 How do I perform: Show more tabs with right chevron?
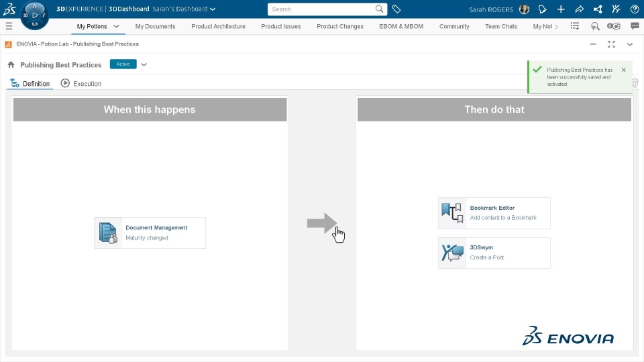pos(557,27)
